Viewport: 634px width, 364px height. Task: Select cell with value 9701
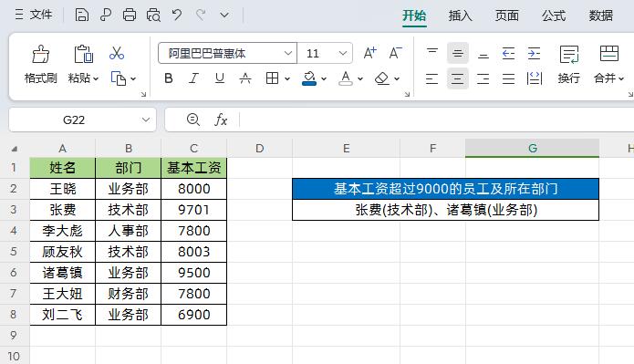pyautogui.click(x=194, y=210)
